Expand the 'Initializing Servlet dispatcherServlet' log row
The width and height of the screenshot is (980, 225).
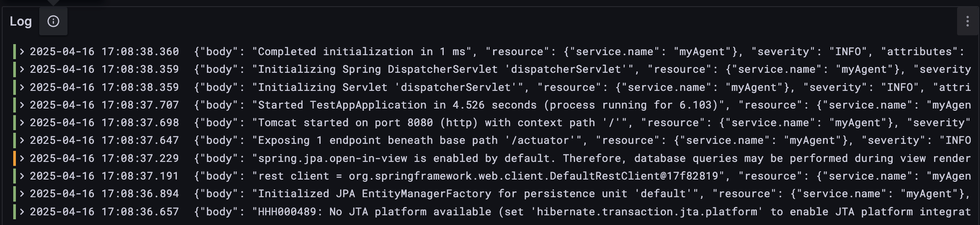[x=22, y=87]
